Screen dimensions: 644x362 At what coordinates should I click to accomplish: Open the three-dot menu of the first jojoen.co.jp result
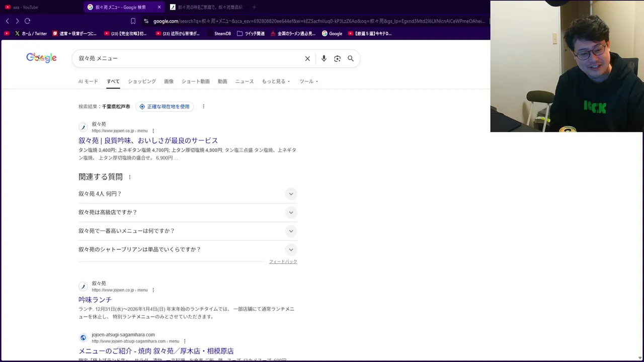(x=153, y=131)
